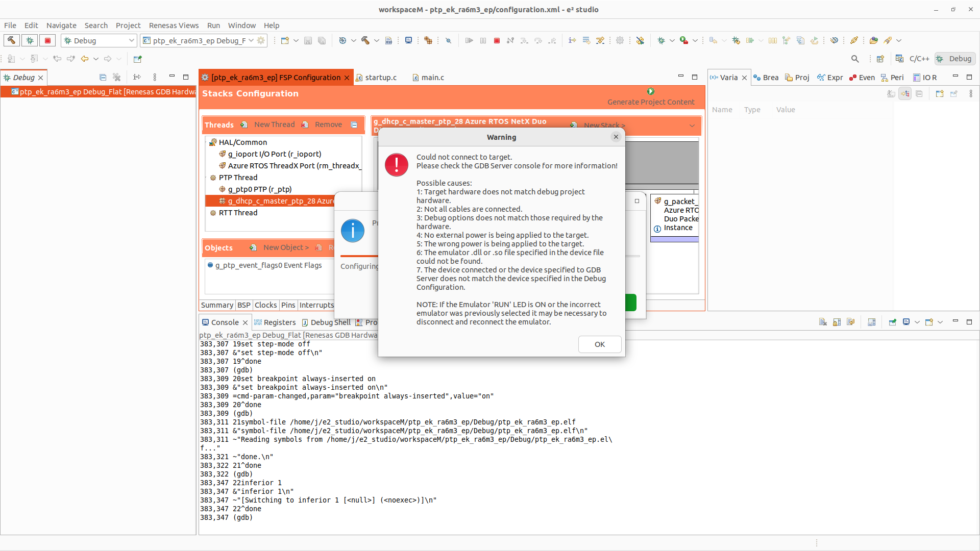
Task: Expand the Run external tools dropdown arrow
Action: 695,40
